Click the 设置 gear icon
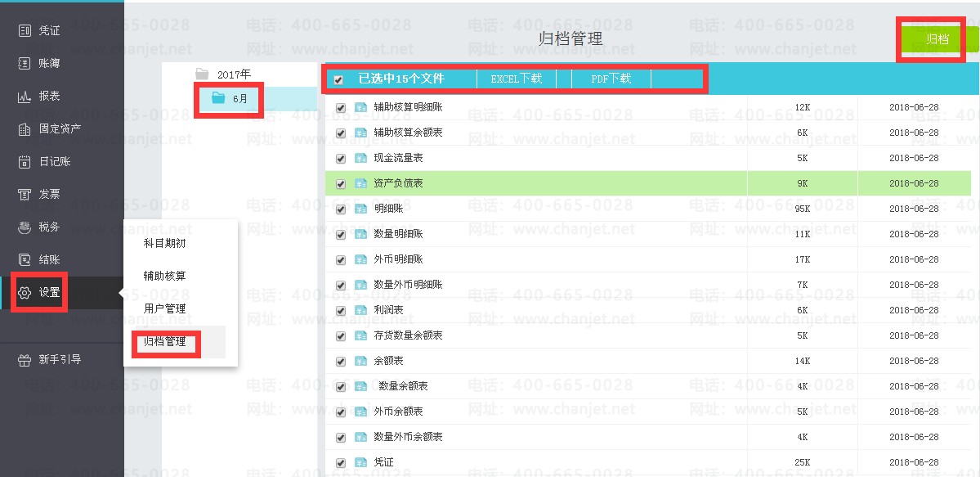The width and height of the screenshot is (980, 477). (25, 292)
